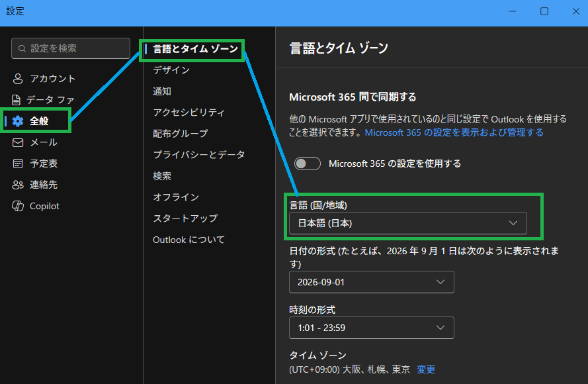Open the オフライン settings page
588x384 pixels.
176,197
